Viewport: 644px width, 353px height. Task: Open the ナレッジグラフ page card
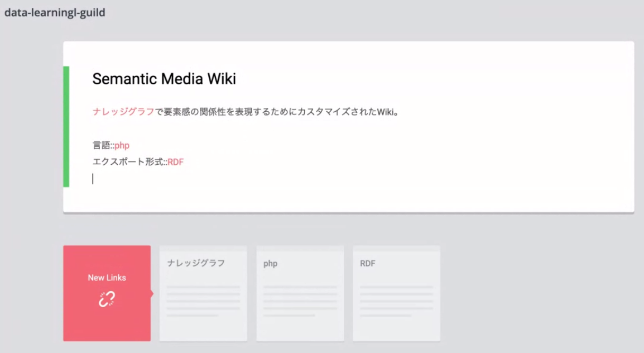(x=203, y=293)
